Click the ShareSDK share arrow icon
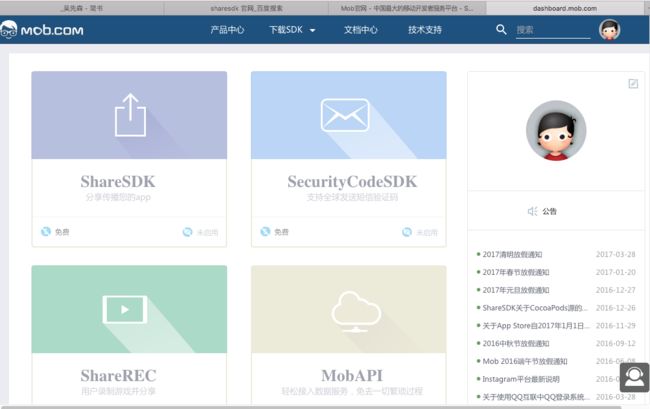The width and height of the screenshot is (650, 409). click(x=130, y=115)
